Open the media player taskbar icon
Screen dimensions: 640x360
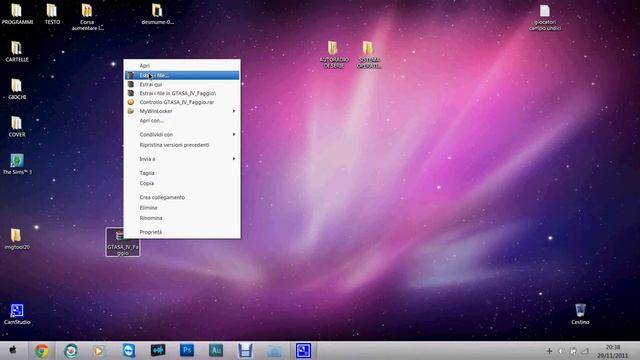pos(99,351)
